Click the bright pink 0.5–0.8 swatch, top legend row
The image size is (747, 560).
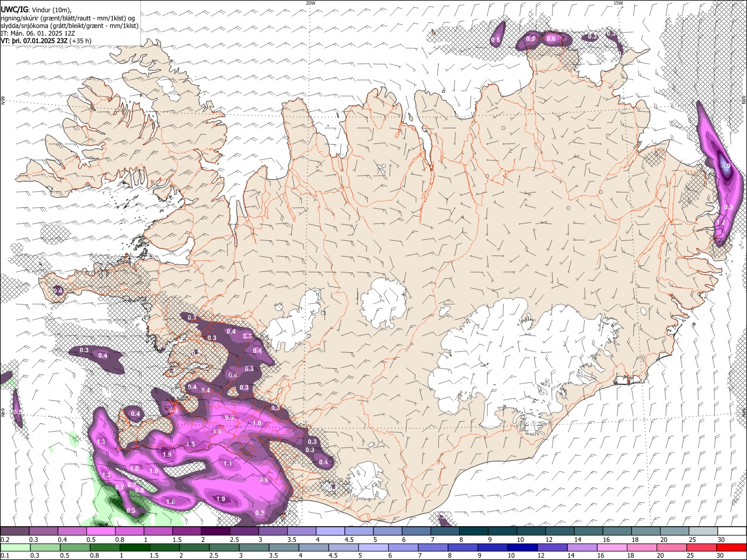coord(100,531)
